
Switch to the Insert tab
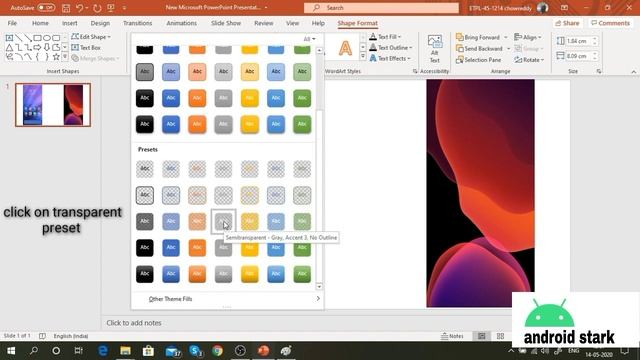70,23
